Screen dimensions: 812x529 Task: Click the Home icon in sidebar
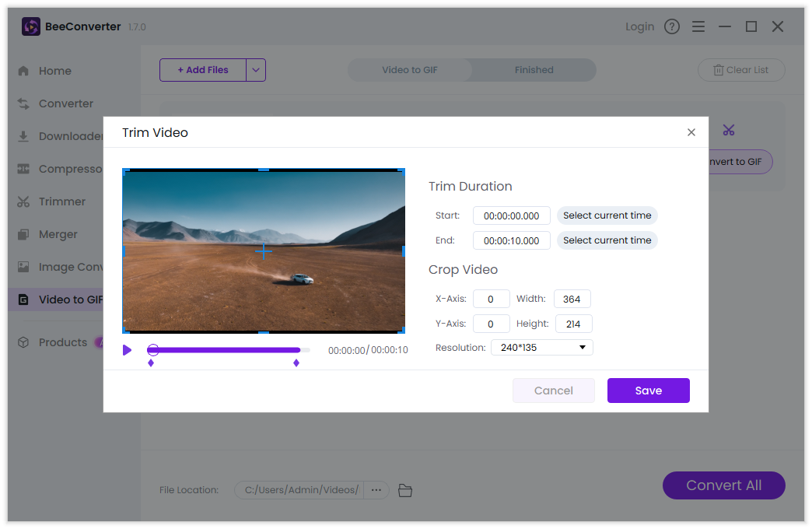[x=23, y=71]
